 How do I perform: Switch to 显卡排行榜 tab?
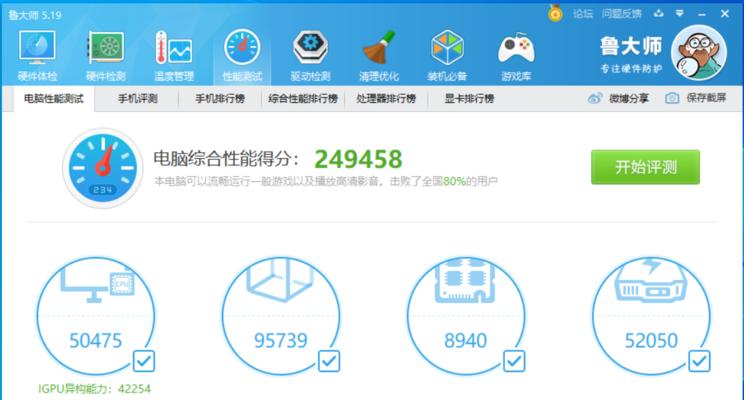469,99
